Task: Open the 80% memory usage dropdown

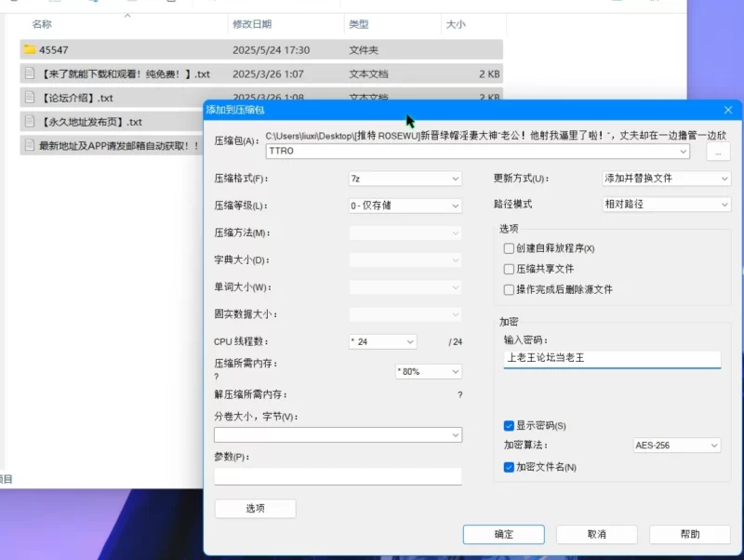Action: click(x=429, y=371)
